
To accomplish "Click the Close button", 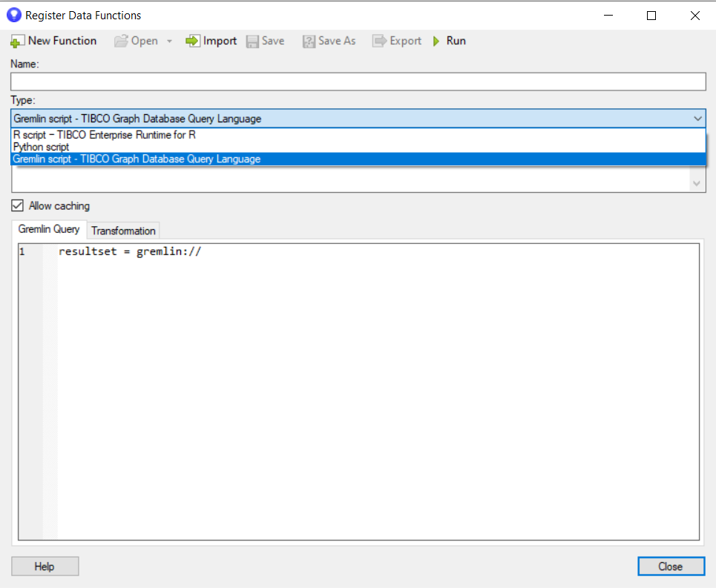I will point(671,566).
